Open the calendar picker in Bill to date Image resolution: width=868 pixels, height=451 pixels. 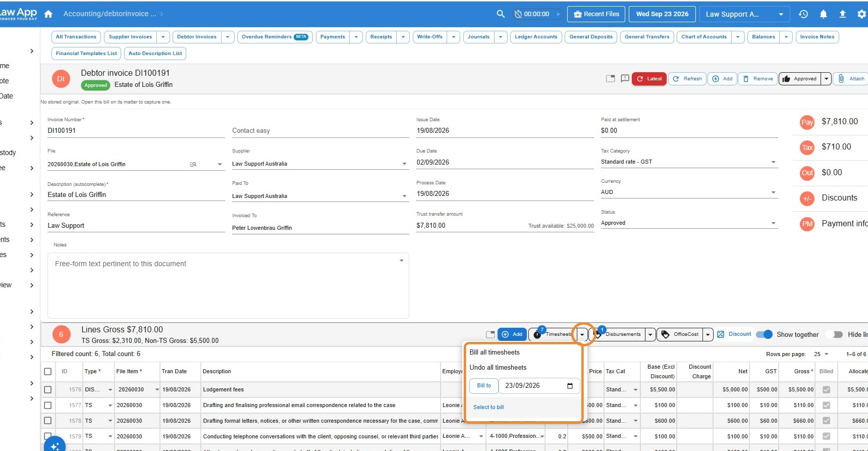(x=570, y=386)
